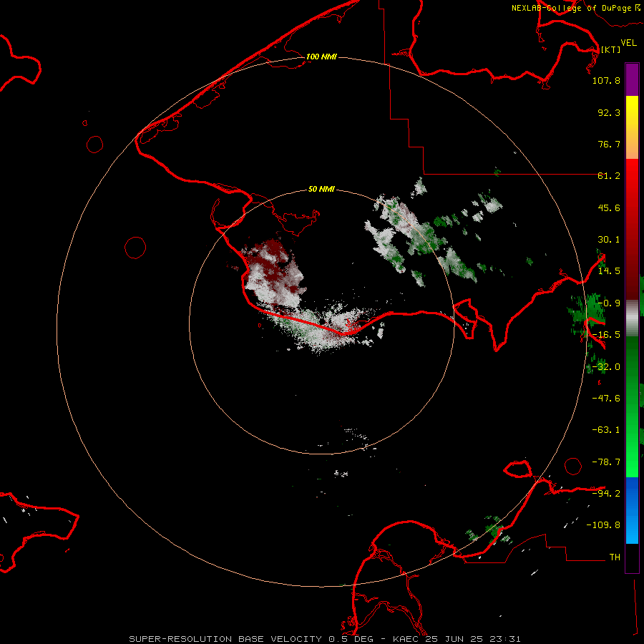The height and width of the screenshot is (644, 644).
Task: Click the -78.7 legend value
Action: click(x=606, y=462)
